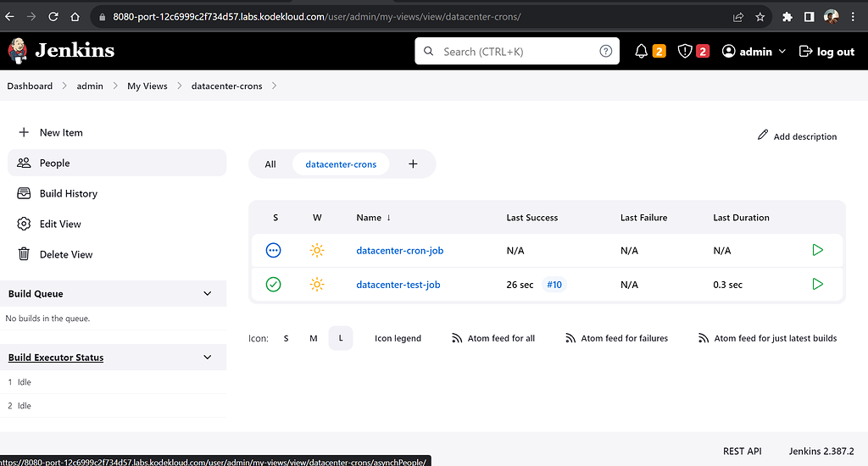Add a new view tab with plus
Viewport: 868px width, 466px height.
coord(413,164)
